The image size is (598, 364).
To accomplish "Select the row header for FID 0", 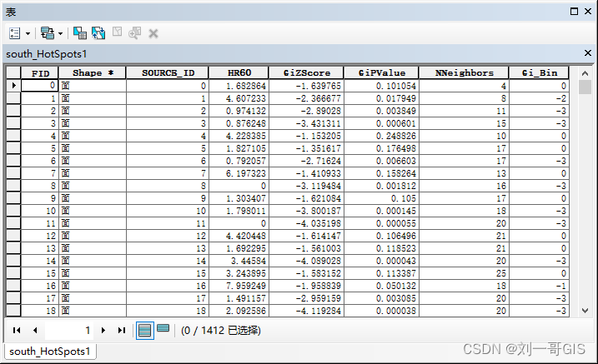I will click(x=13, y=86).
